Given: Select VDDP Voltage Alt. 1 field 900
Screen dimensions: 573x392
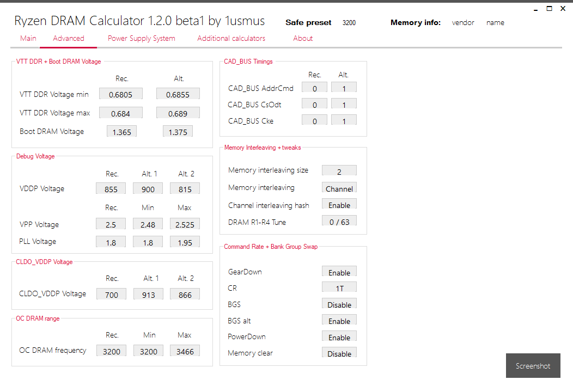Looking at the screenshot, I should pyautogui.click(x=148, y=188).
